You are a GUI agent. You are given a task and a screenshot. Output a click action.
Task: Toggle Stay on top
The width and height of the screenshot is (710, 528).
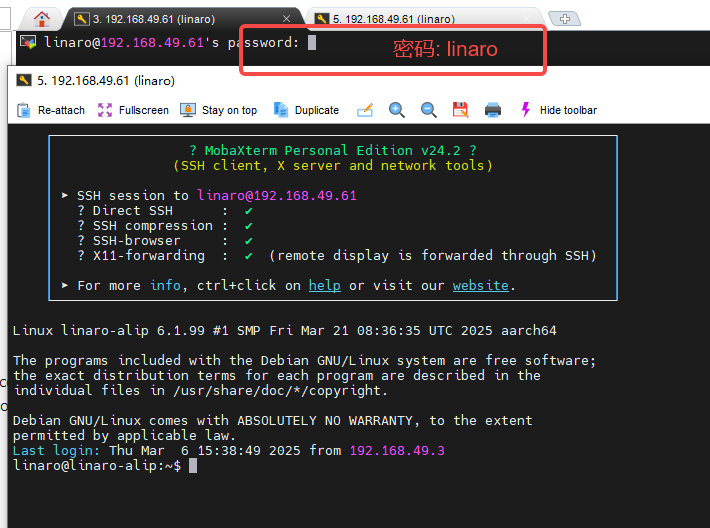click(218, 110)
